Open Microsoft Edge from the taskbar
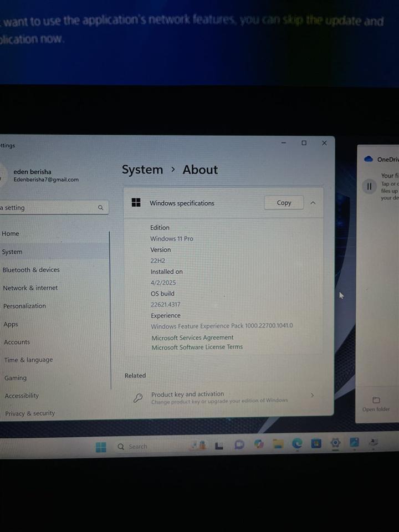Image resolution: width=399 pixels, height=532 pixels. tap(297, 443)
